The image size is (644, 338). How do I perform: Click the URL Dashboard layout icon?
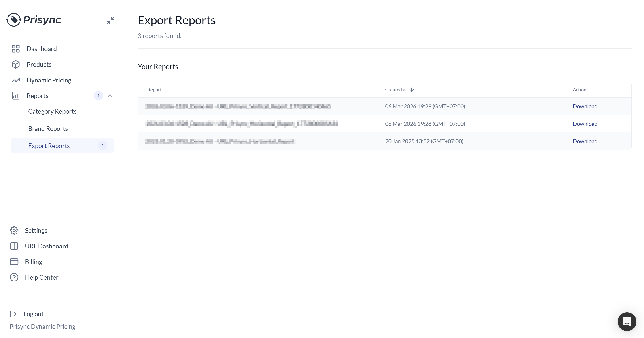point(14,246)
